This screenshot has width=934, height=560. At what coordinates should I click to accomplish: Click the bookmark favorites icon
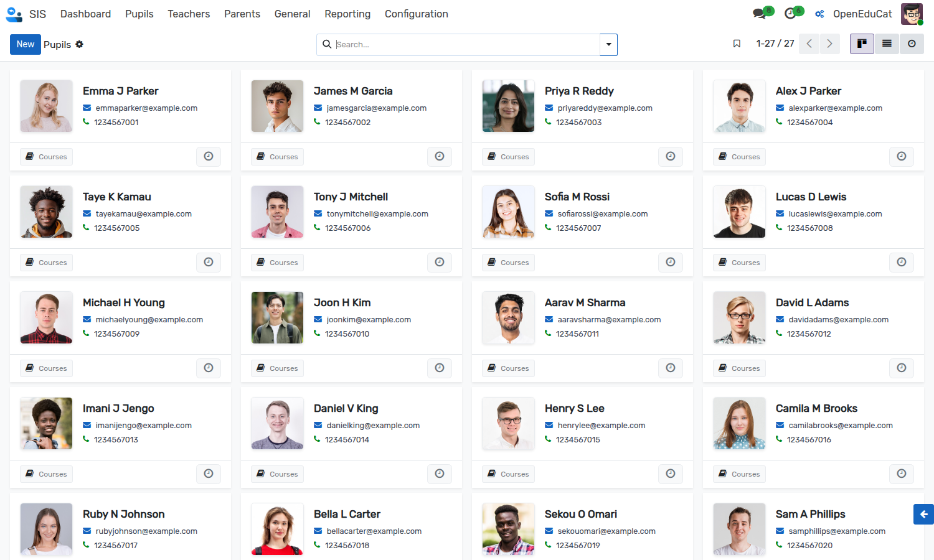pyautogui.click(x=737, y=44)
